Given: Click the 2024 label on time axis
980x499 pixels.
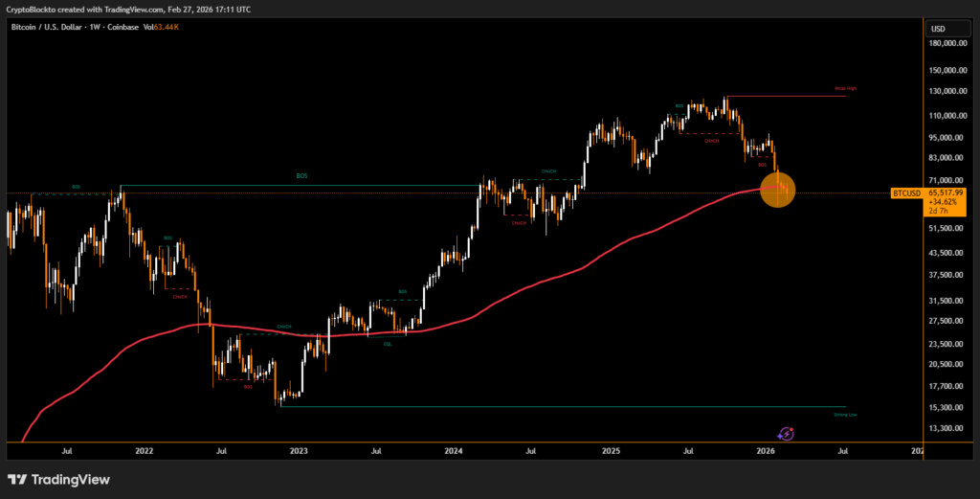Looking at the screenshot, I should 455,448.
